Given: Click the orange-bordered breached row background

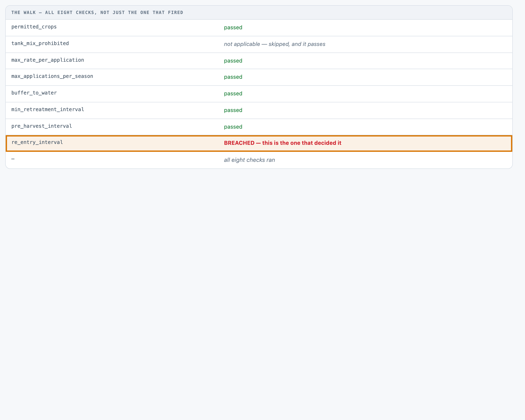Looking at the screenshot, I should 259,143.
